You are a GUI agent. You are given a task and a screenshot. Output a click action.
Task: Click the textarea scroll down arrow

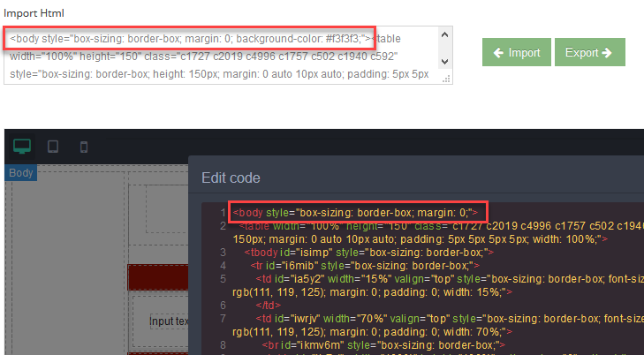(x=445, y=62)
